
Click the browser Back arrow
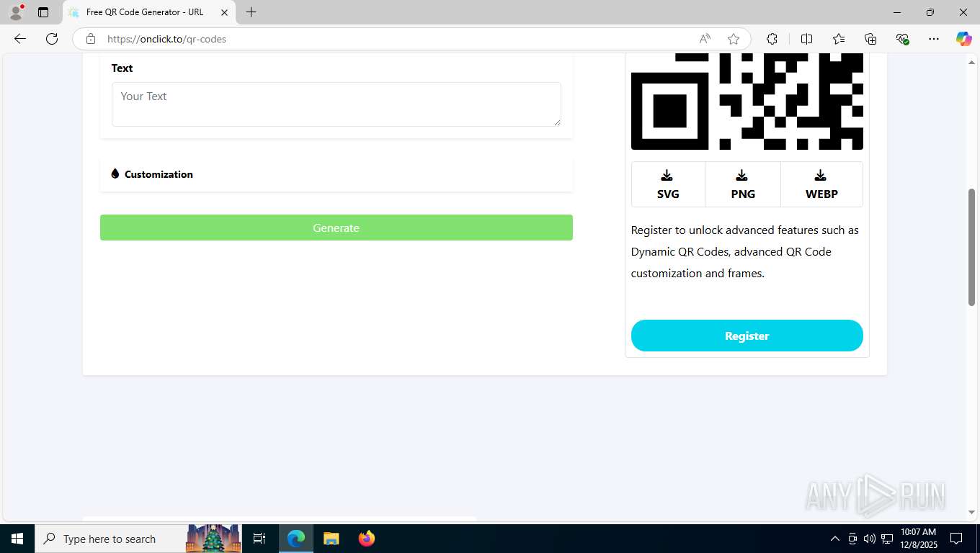pyautogui.click(x=20, y=39)
